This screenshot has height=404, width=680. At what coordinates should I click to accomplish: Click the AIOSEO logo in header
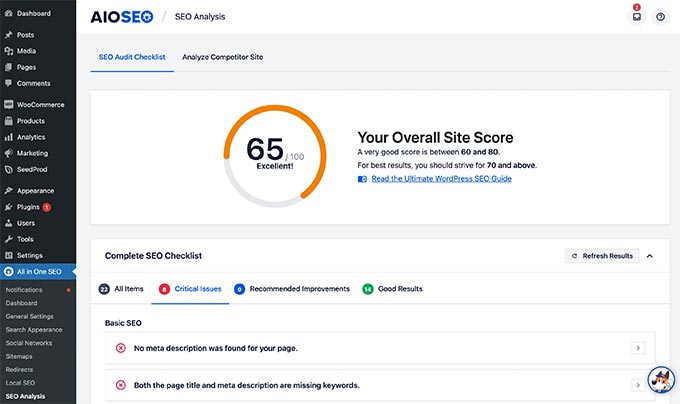(x=121, y=17)
